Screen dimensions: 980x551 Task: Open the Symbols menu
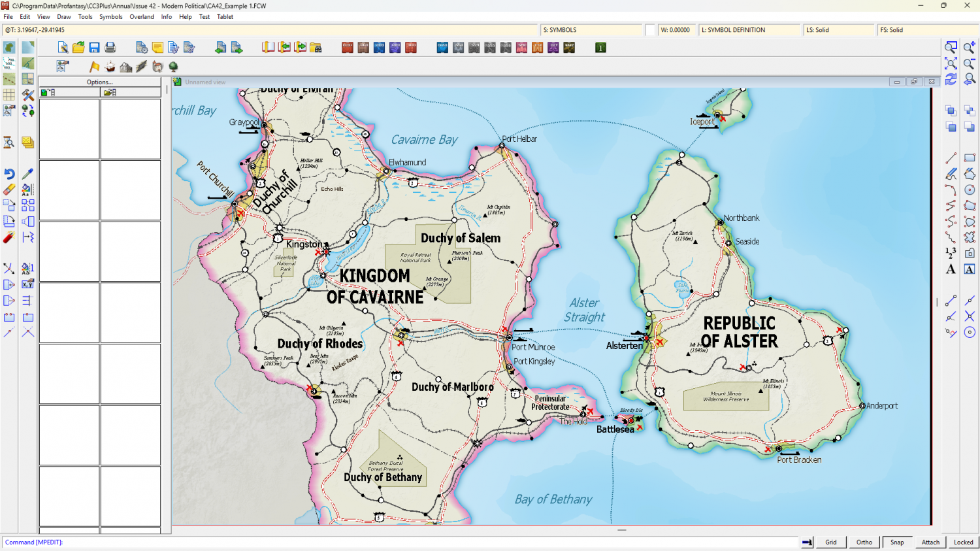pos(110,17)
